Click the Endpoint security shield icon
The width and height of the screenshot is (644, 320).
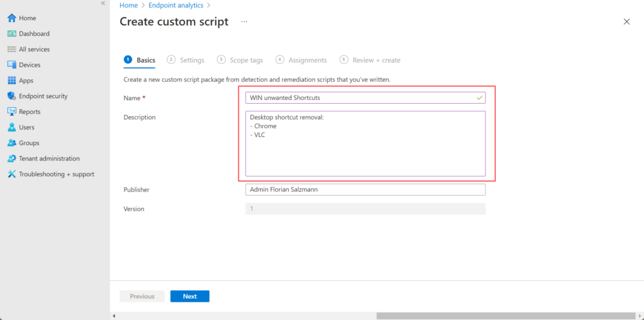click(x=12, y=96)
